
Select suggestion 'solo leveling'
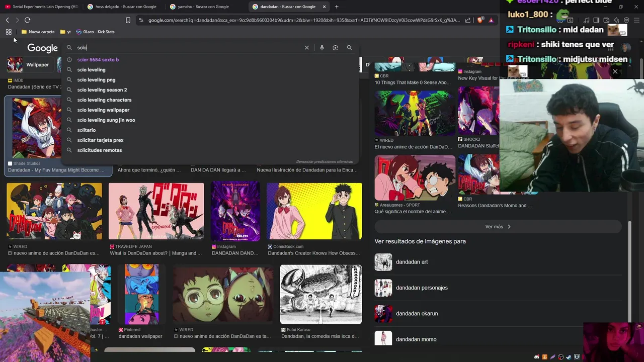tap(210, 70)
